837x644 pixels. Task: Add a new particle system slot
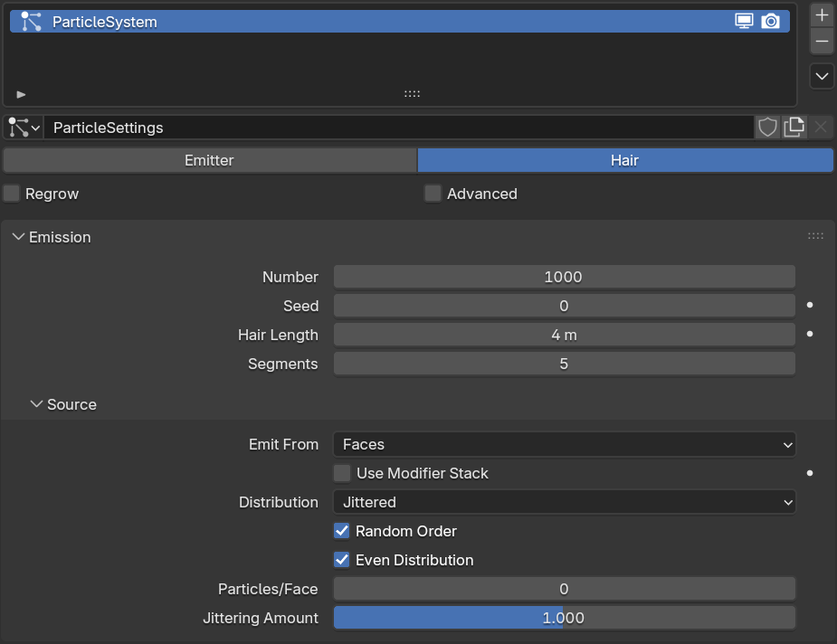point(822,15)
